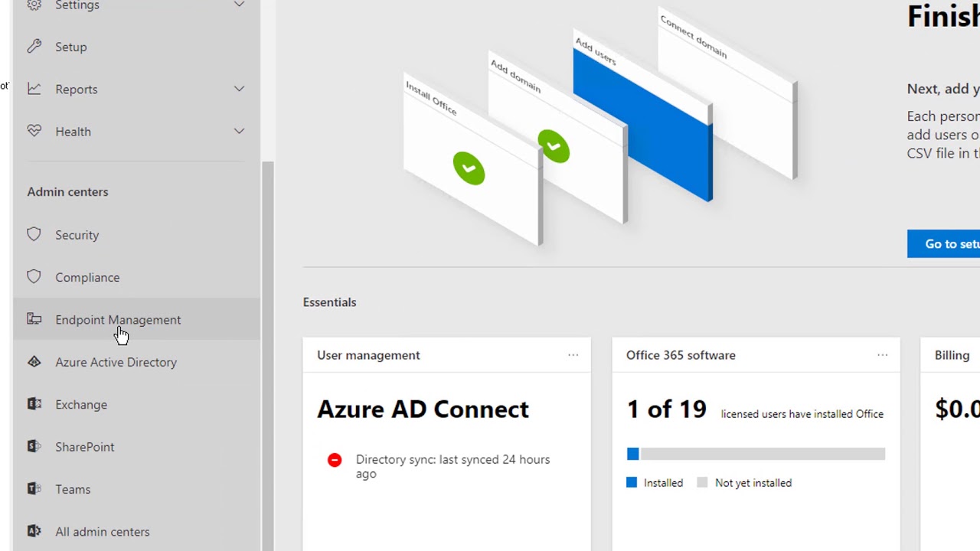Click the Office 365 software card title
The width and height of the screenshot is (980, 551).
pos(681,355)
